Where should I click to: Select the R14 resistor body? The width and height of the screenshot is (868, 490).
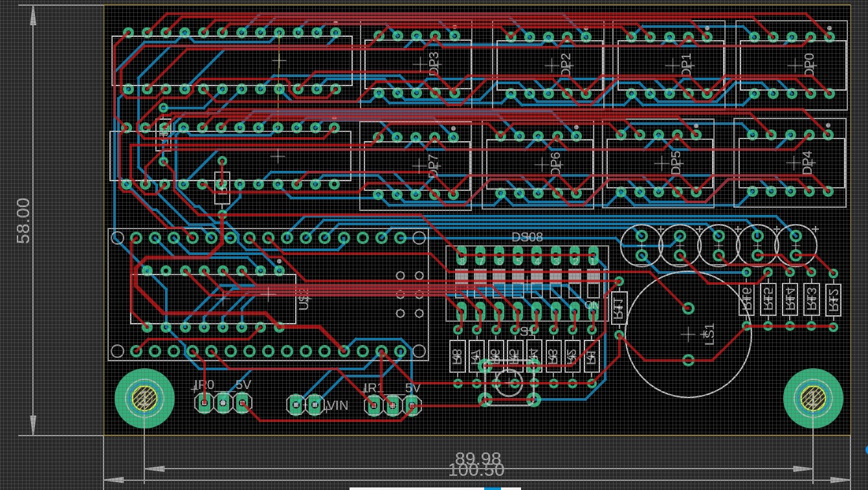point(790,299)
